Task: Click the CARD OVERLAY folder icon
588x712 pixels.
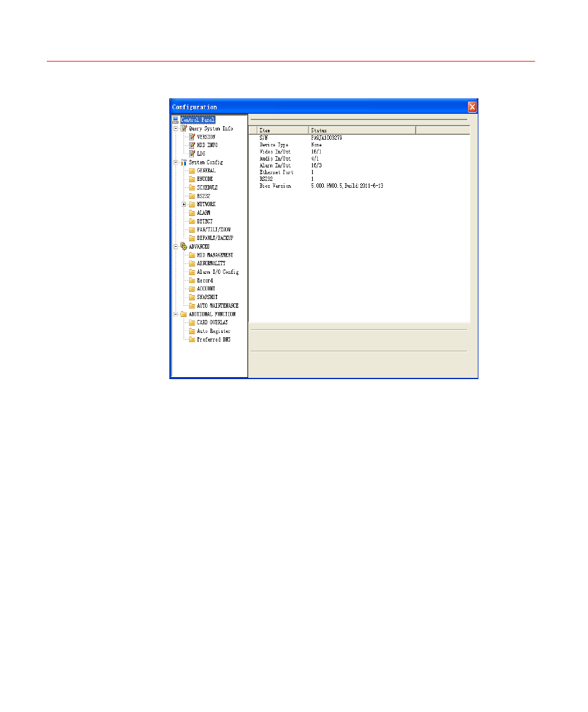Action: coord(191,322)
